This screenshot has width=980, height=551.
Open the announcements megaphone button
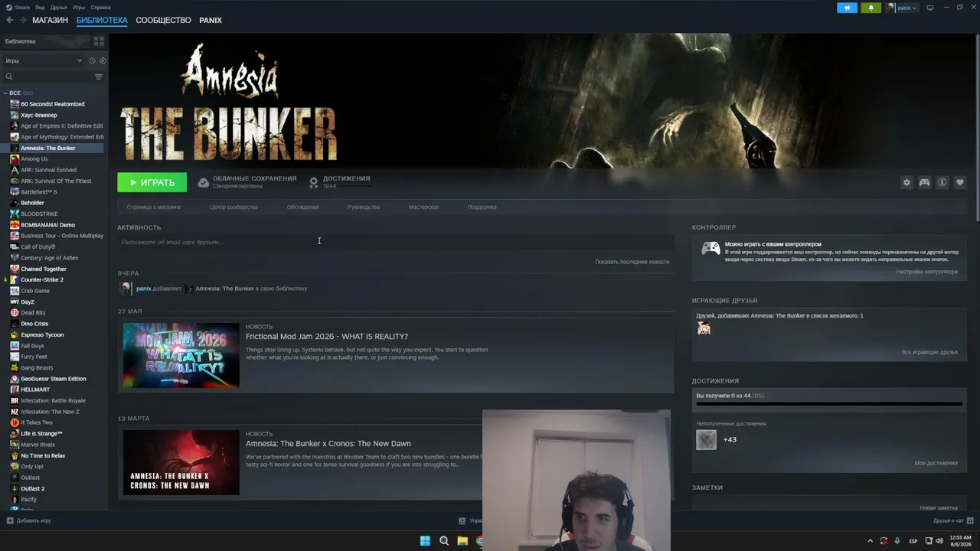click(x=847, y=8)
